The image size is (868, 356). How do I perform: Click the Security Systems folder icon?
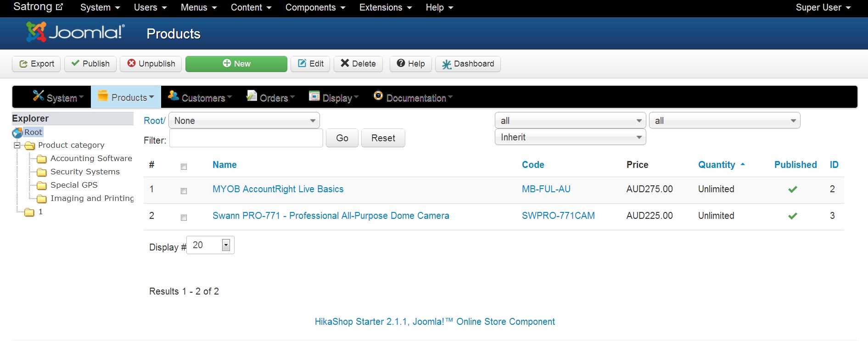click(42, 172)
